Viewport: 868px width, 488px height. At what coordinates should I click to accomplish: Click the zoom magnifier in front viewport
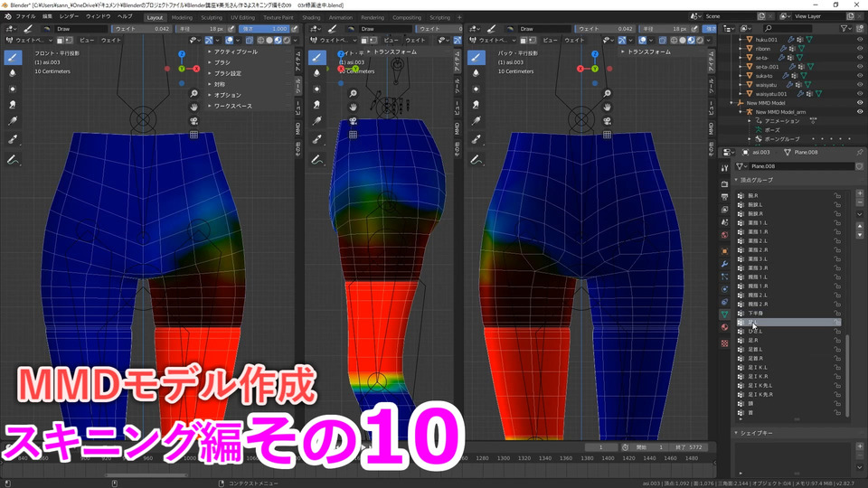[x=193, y=93]
